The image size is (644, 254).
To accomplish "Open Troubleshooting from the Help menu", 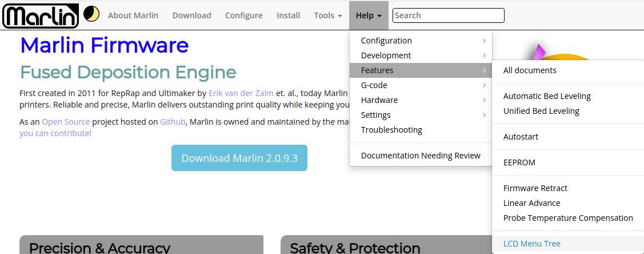I will (421, 130).
